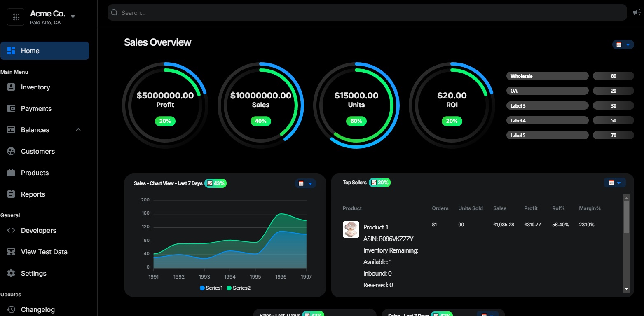Image resolution: width=644 pixels, height=316 pixels.
Task: Click the Inventory sidebar icon
Action: pyautogui.click(x=11, y=87)
